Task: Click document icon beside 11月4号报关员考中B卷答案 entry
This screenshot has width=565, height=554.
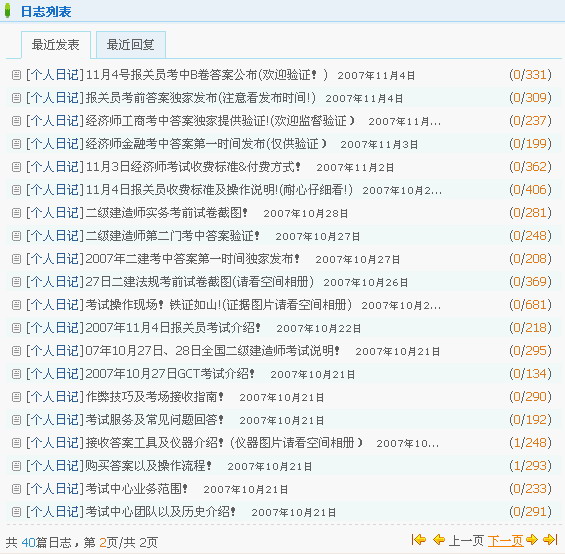Action: tap(16, 75)
